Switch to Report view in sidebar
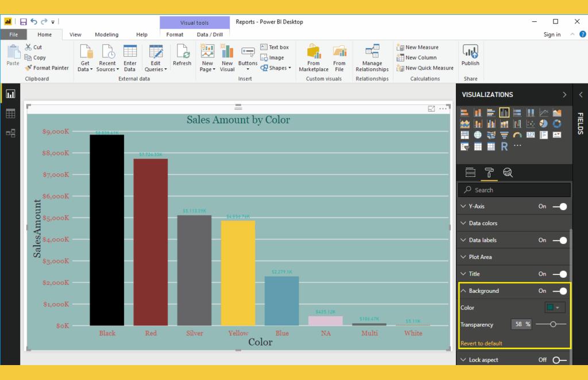The height and width of the screenshot is (380, 588). point(10,94)
